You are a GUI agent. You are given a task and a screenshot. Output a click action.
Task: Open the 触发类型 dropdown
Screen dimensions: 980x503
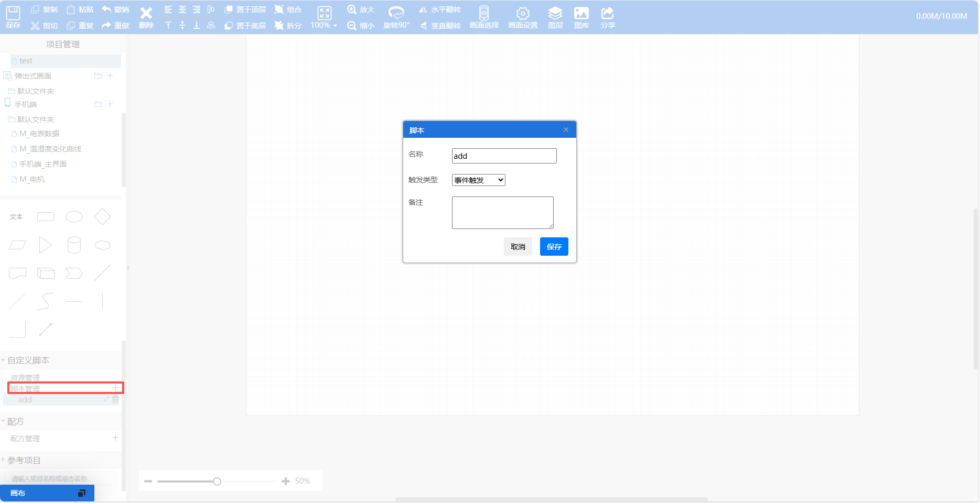[x=478, y=180]
